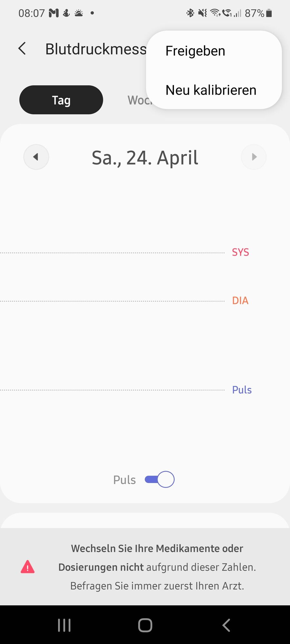Select Neu kalibrieren menu option

point(211,90)
